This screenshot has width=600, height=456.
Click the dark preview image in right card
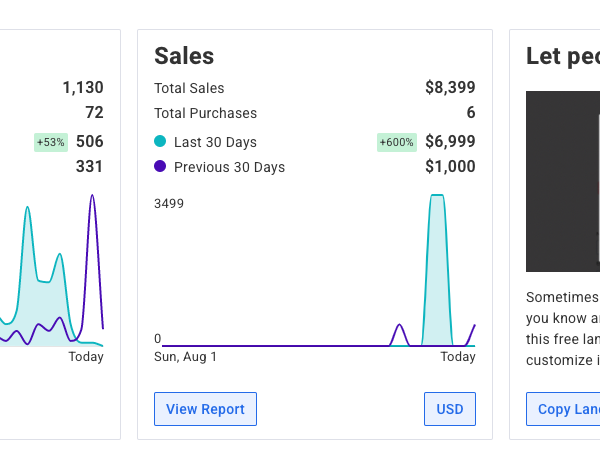click(563, 181)
